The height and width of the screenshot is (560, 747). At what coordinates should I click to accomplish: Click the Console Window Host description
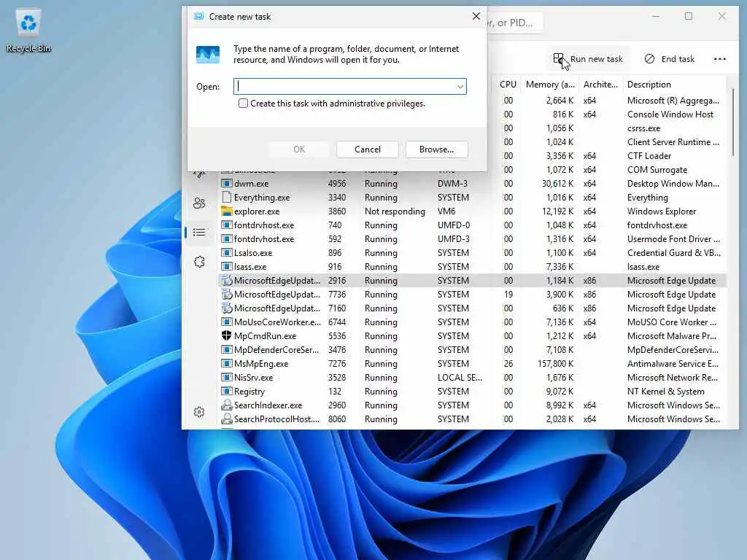[x=670, y=114]
